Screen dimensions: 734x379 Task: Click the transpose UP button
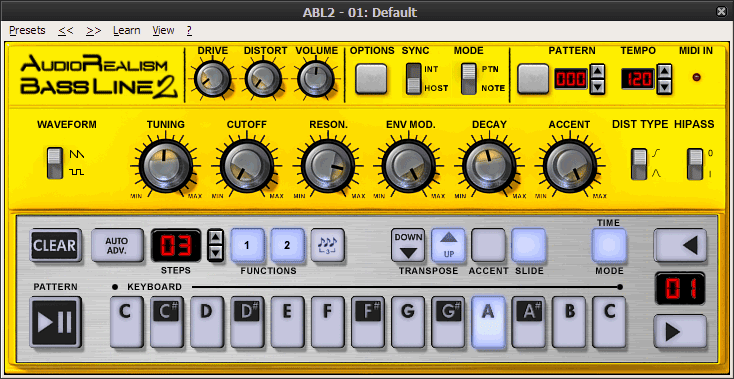point(448,245)
